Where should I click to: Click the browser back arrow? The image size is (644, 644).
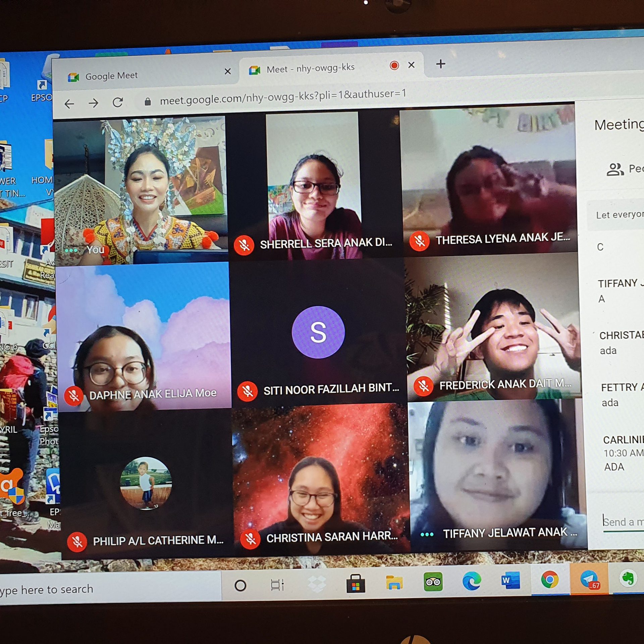69,104
